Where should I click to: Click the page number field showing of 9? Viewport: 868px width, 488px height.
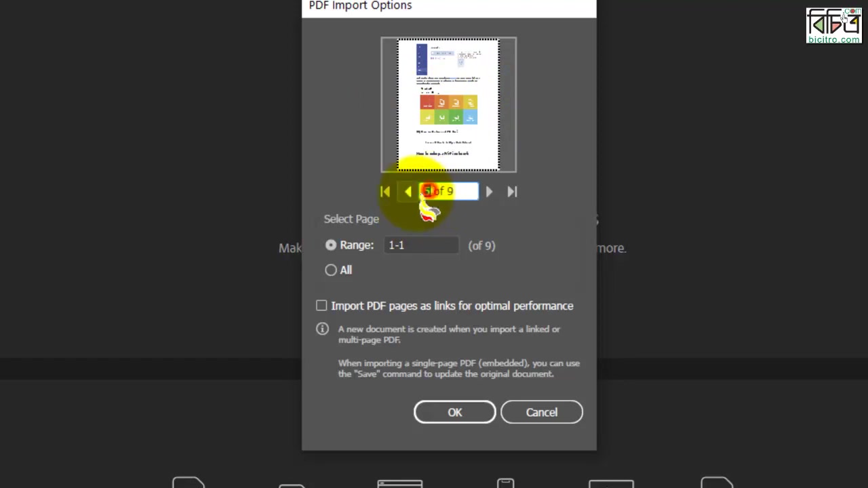(449, 191)
